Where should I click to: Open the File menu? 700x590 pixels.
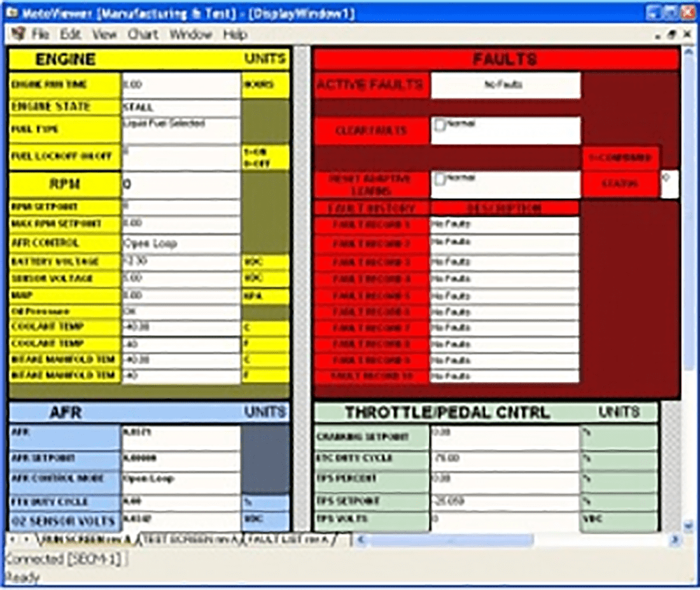click(x=40, y=34)
